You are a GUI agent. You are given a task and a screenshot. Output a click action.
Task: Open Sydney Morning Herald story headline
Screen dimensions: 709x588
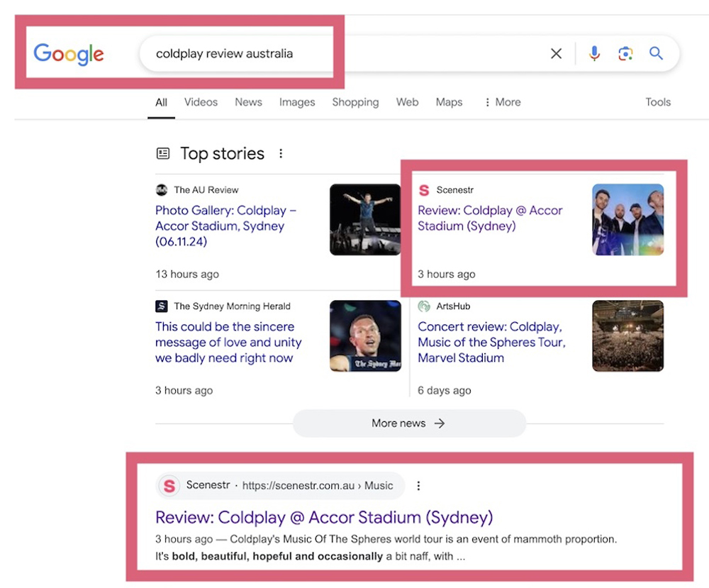[x=228, y=342]
